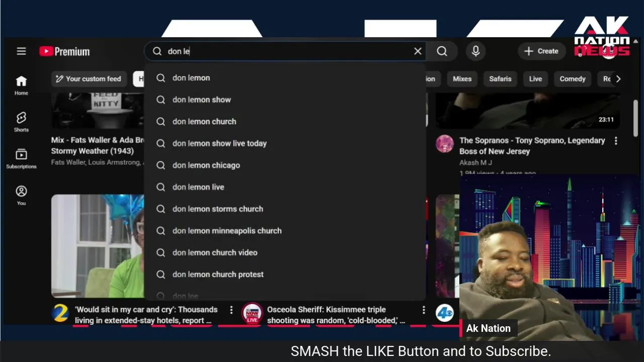The image size is (644, 362).
Task: Open the Feed the Kitty mix thumbnail
Action: point(98,111)
